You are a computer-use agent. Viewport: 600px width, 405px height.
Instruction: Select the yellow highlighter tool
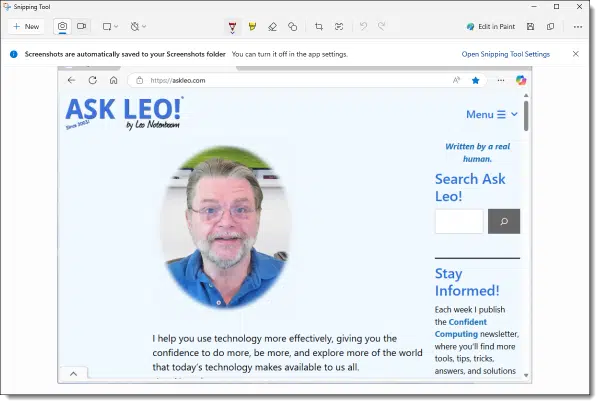[252, 27]
